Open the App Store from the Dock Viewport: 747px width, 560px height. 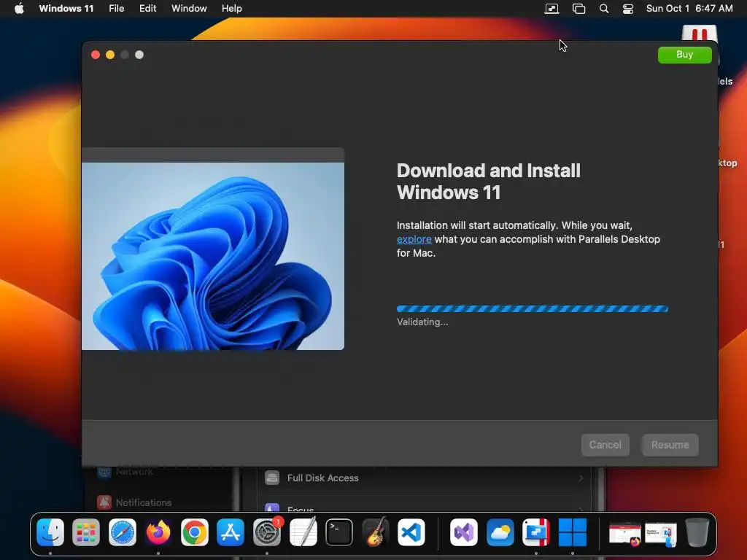231,532
